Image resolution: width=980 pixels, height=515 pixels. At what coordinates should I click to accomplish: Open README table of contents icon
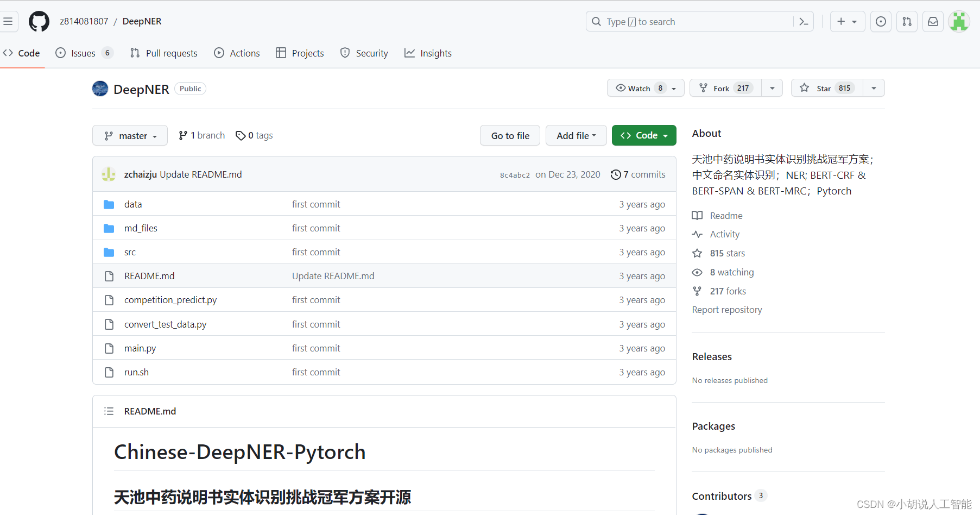(x=109, y=411)
